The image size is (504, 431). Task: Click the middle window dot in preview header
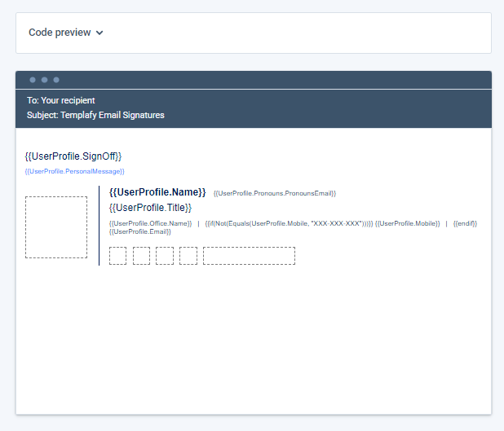[x=44, y=80]
